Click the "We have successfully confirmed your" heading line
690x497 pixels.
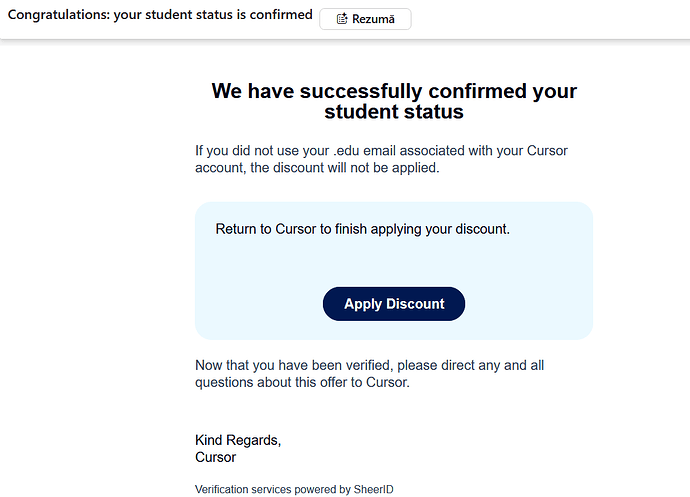[394, 91]
